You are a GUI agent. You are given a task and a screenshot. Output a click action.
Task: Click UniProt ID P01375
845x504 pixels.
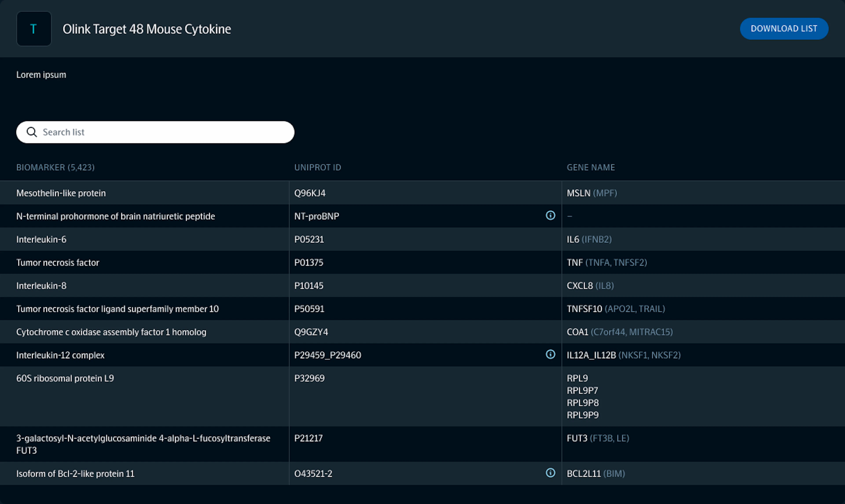[x=309, y=263]
